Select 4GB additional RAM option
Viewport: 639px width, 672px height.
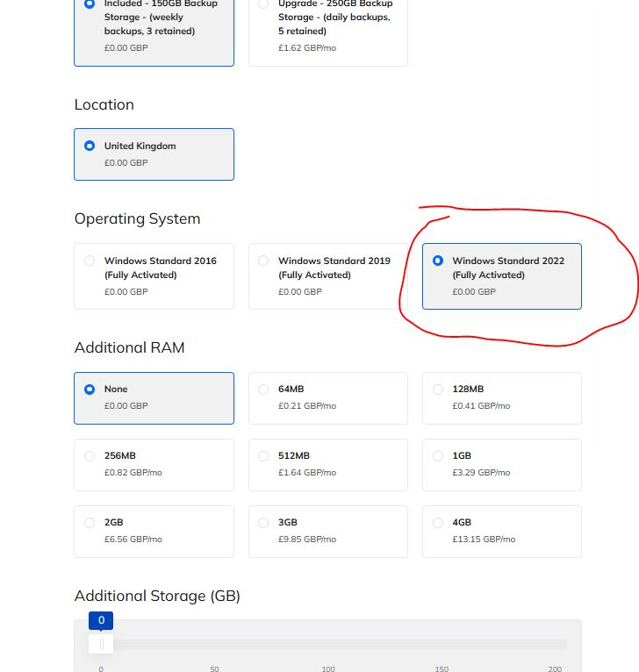click(x=501, y=531)
